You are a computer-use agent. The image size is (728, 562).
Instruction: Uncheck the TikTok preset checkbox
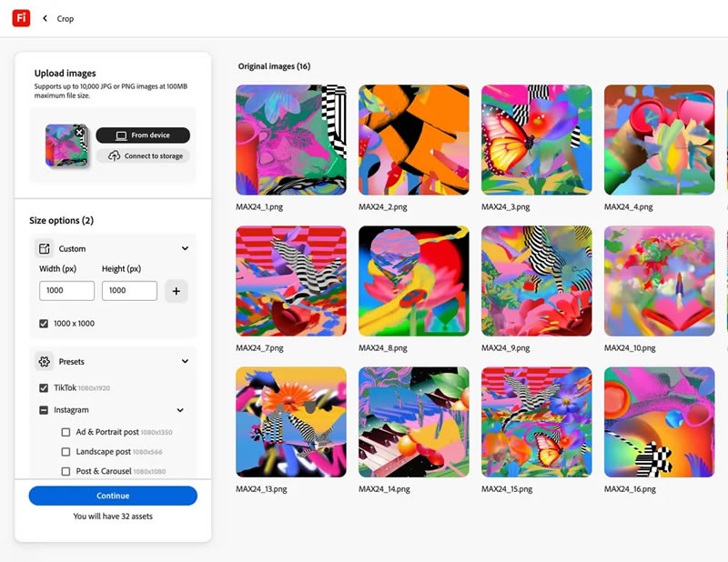pyautogui.click(x=44, y=387)
